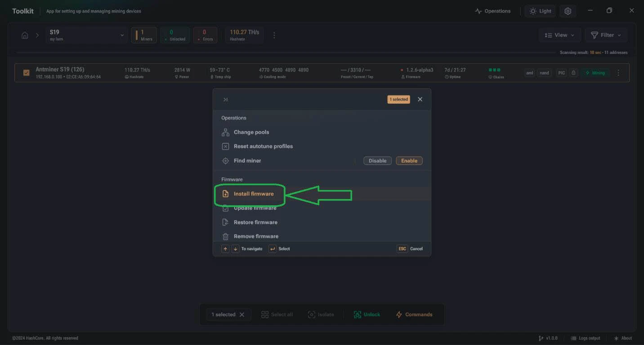The image size is (644, 345).
Task: Click the '1 selected' badge in dialog
Action: coord(398,99)
